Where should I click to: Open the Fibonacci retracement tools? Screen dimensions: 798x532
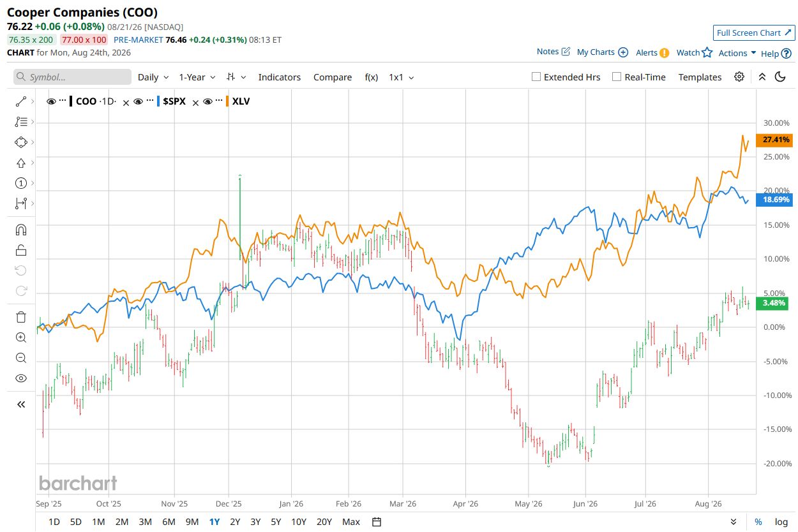20,122
